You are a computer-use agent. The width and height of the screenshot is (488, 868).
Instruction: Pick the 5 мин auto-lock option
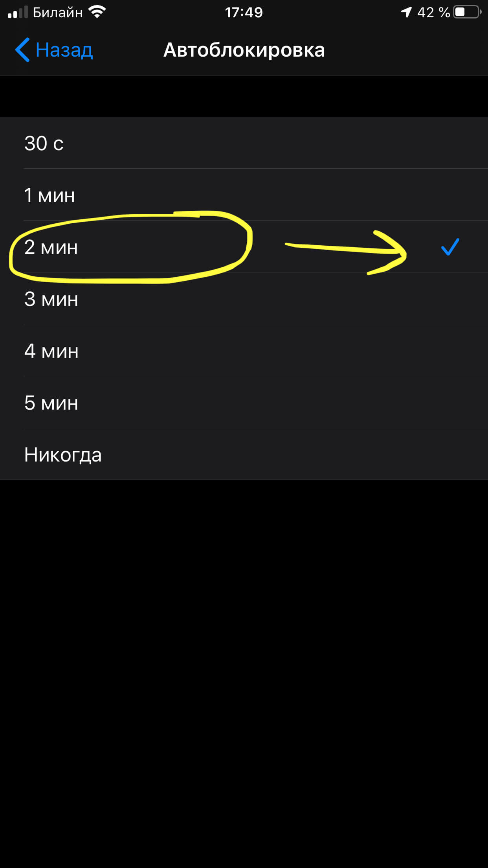(x=244, y=402)
